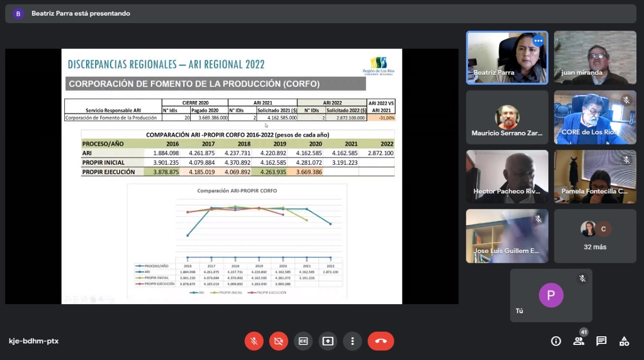Show the participants list
The height and width of the screenshot is (360, 644).
tap(579, 341)
